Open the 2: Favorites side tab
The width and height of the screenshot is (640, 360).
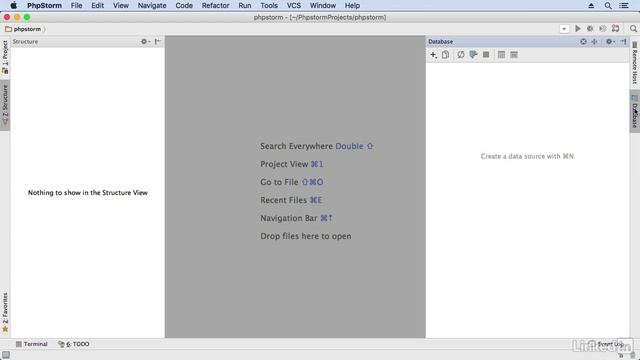5,312
